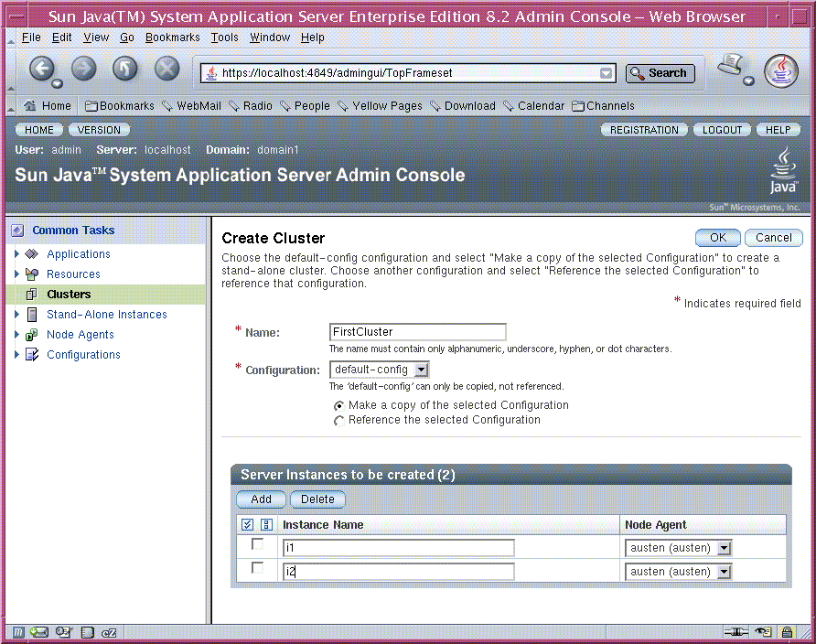
Task: Click the Common Tasks link
Action: click(73, 231)
